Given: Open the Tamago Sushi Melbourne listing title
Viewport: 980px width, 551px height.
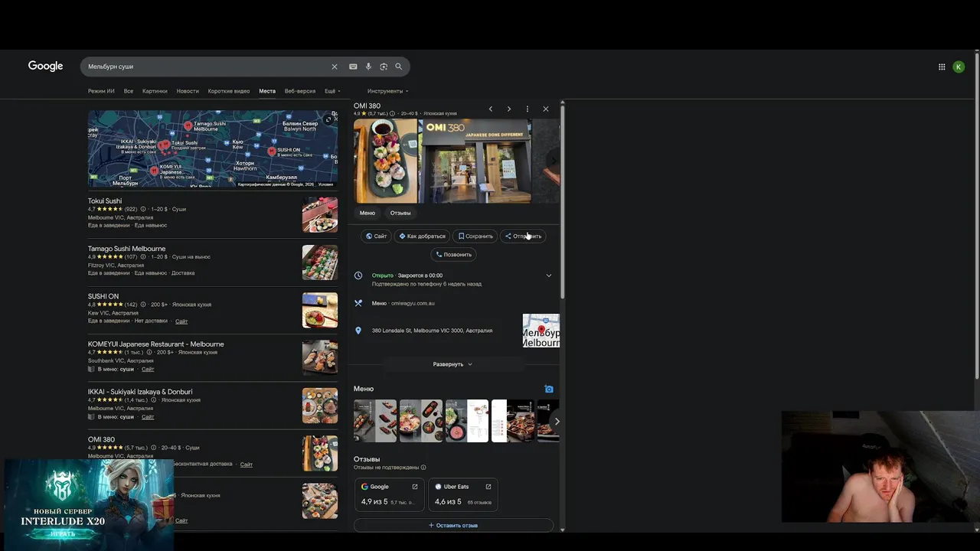Looking at the screenshot, I should tap(126, 249).
